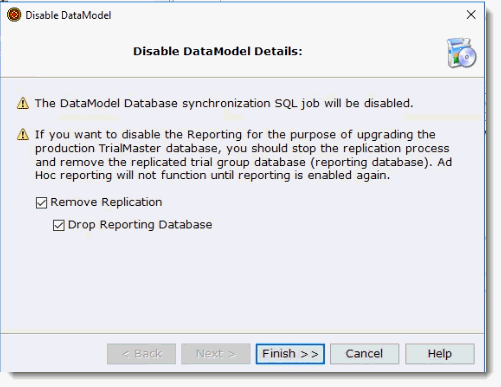
Task: Click the Finish >> button
Action: pos(290,354)
